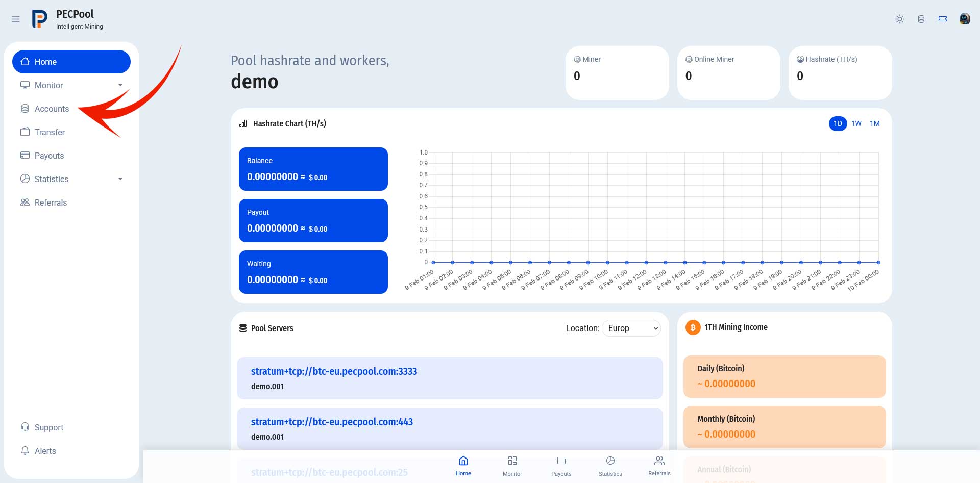Click the Transfer wallet icon
980x483 pixels.
[x=25, y=132]
